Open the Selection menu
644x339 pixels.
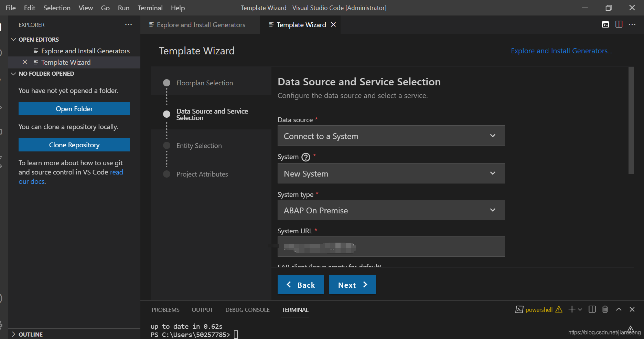tap(57, 8)
